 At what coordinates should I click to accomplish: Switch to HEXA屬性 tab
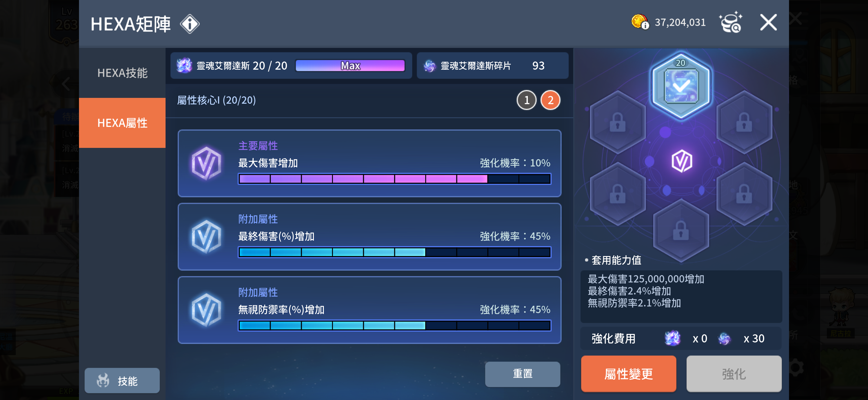(x=122, y=123)
